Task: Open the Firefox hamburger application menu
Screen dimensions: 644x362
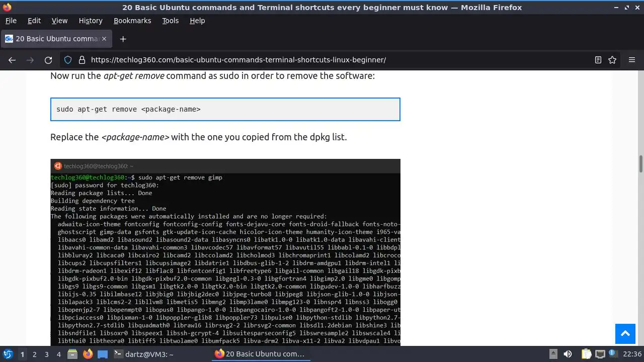Action: 632,60
